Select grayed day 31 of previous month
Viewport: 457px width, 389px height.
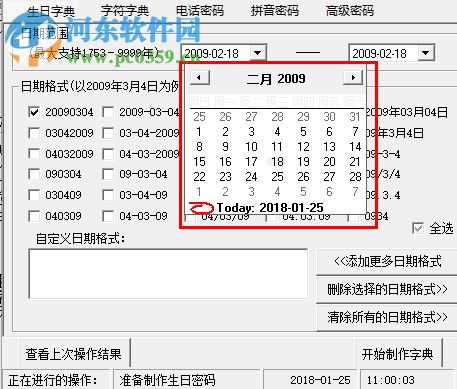tap(355, 117)
